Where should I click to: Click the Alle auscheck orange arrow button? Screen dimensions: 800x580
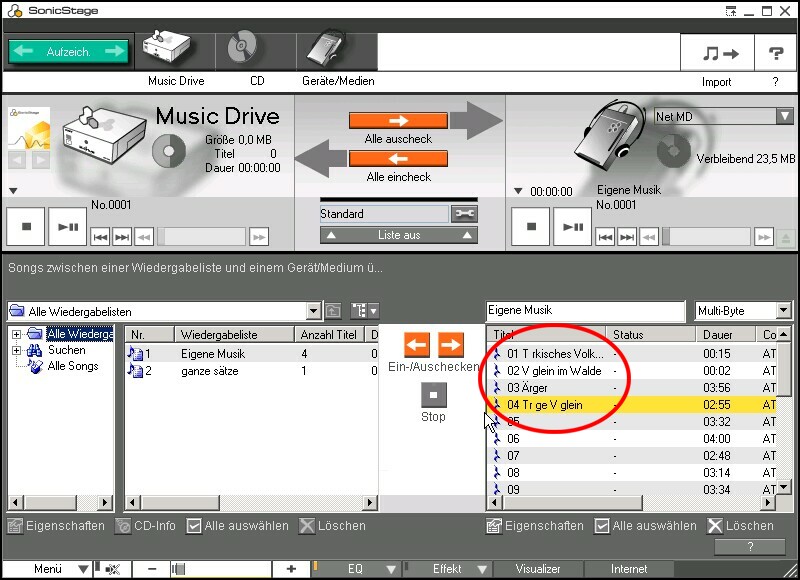click(398, 120)
